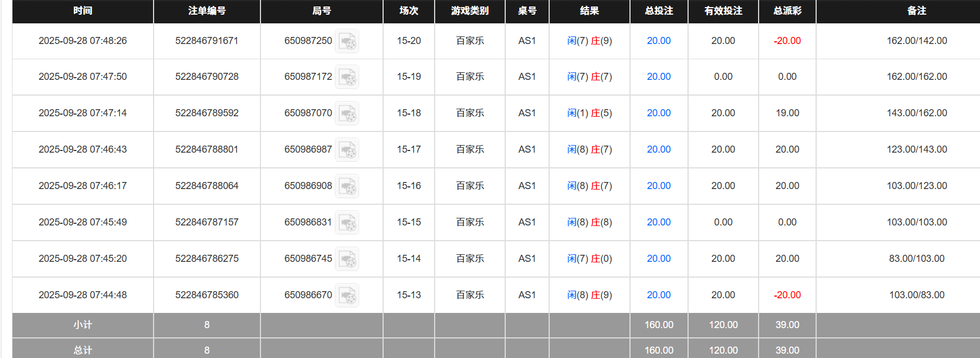Viewport: 980px width, 358px height.
Task: Open replay icon for round 650986908
Action: coord(347,186)
